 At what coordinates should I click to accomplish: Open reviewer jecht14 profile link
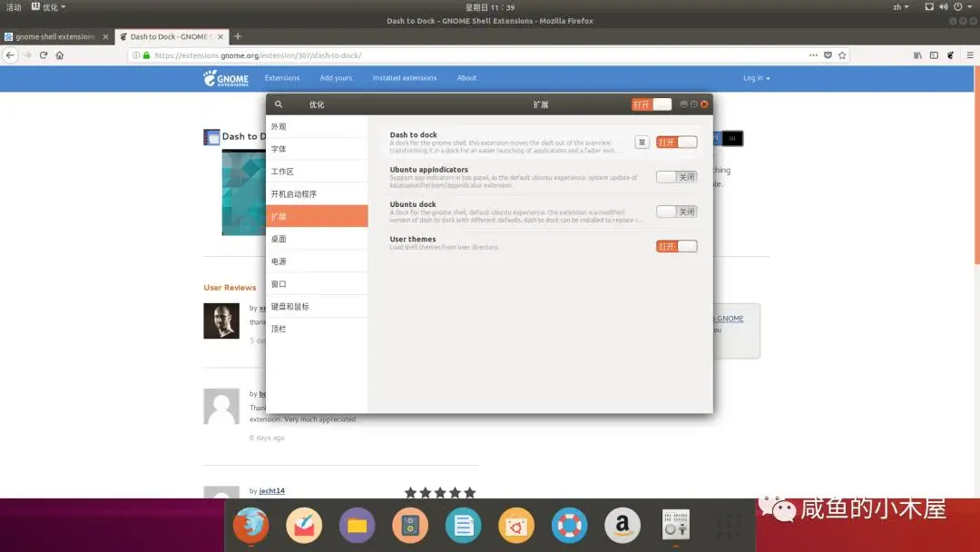[x=272, y=491]
